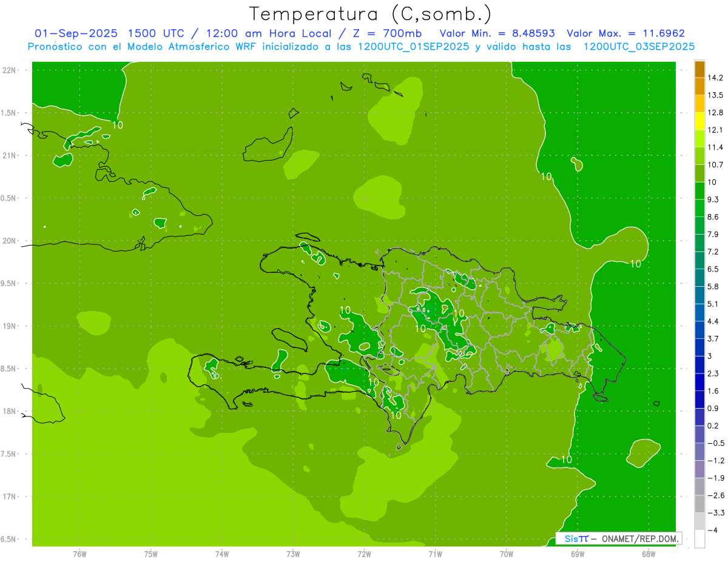This screenshot has height=562, width=728.
Task: Click the lime swatch between 11.4 and 12.1
Action: click(x=699, y=139)
